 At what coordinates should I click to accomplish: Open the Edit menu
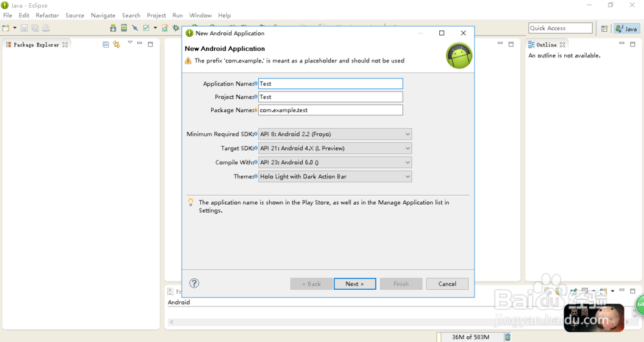coord(24,15)
